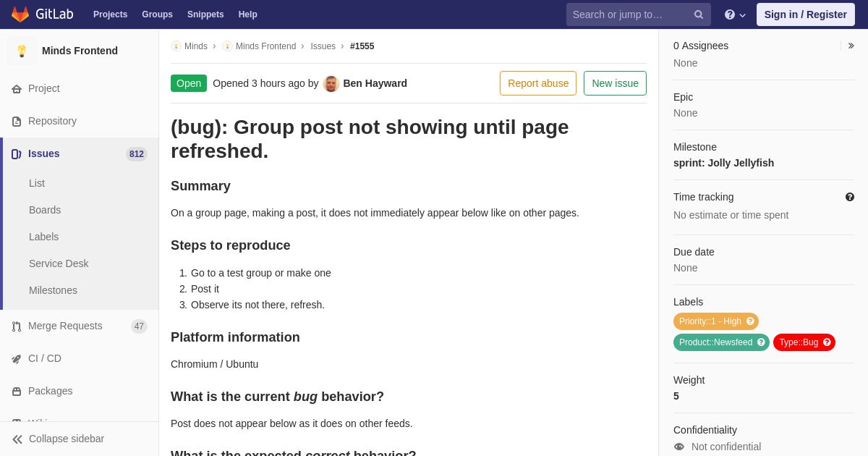
Task: Click the Type::Bug help icon
Action: point(827,342)
